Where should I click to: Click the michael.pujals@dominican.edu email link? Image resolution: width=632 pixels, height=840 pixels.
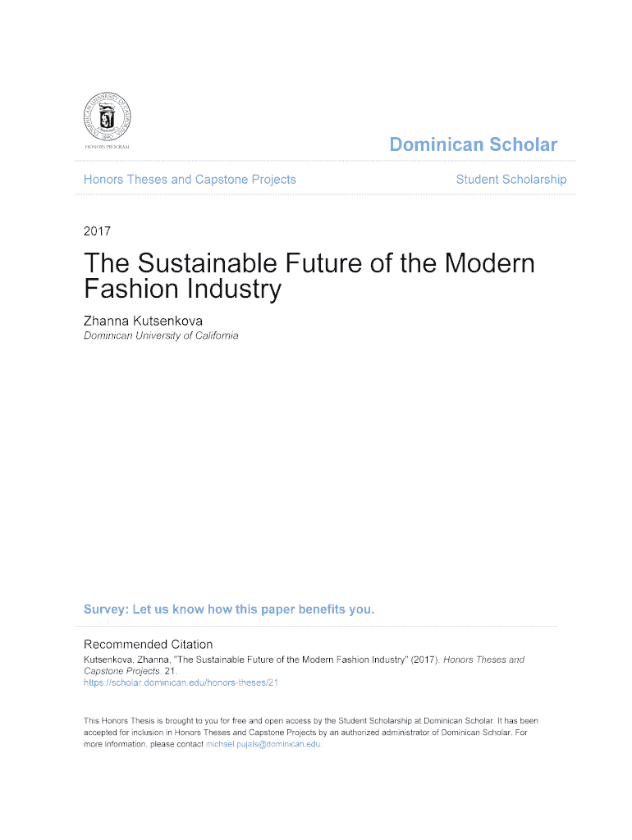coord(263,744)
